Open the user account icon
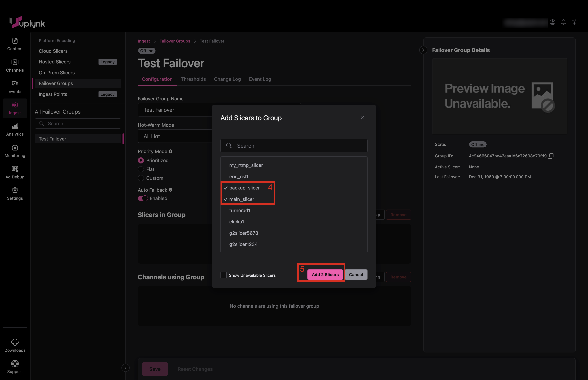The width and height of the screenshot is (588, 380). pos(552,22)
